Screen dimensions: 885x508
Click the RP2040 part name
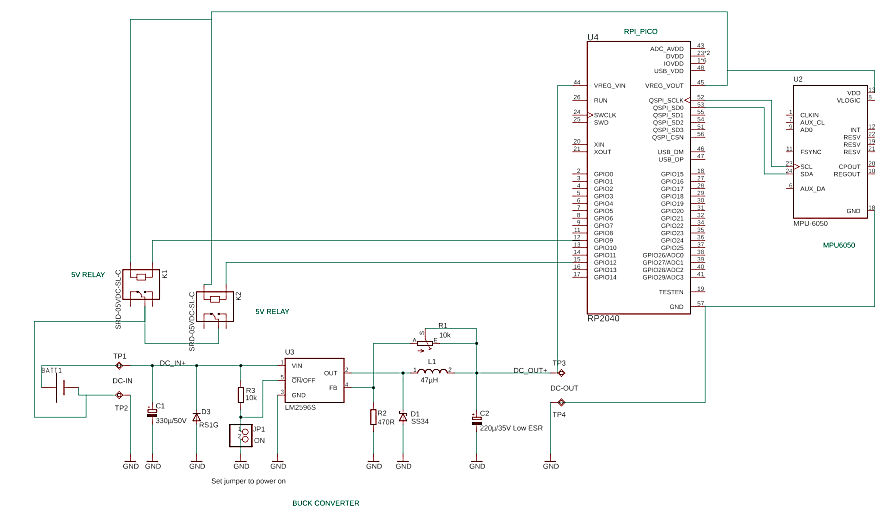[603, 318]
